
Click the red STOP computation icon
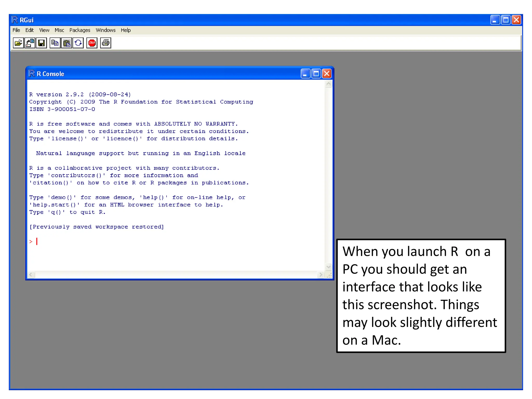coord(92,43)
